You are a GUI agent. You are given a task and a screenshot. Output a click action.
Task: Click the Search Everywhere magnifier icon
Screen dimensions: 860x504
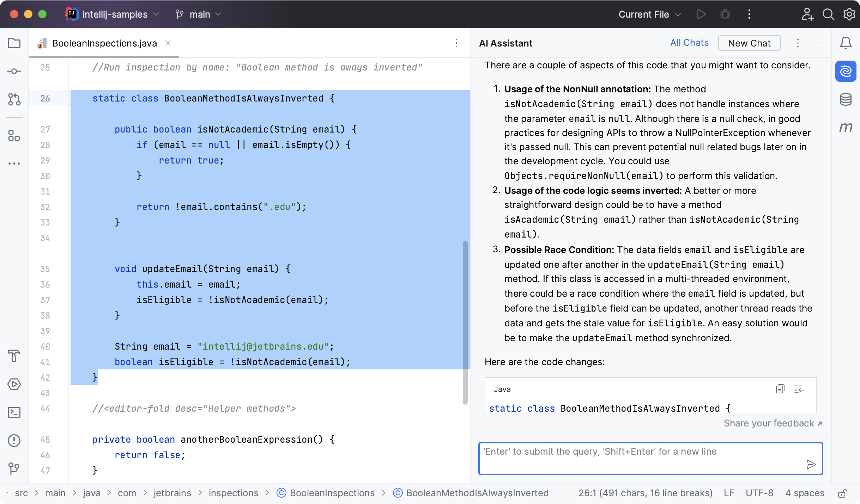pos(828,14)
